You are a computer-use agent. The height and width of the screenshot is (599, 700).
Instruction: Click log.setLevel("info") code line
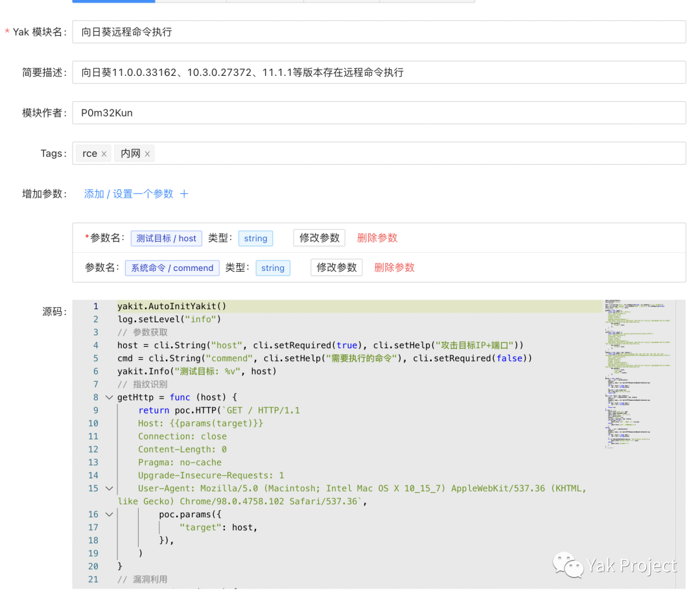pyautogui.click(x=169, y=319)
